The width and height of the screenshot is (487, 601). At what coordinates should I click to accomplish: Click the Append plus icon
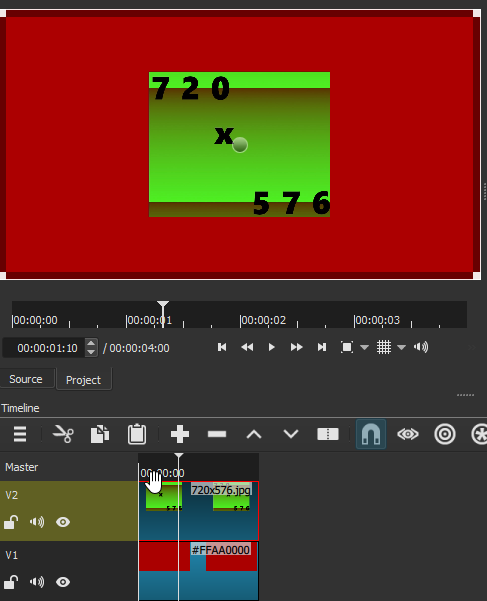coord(180,434)
